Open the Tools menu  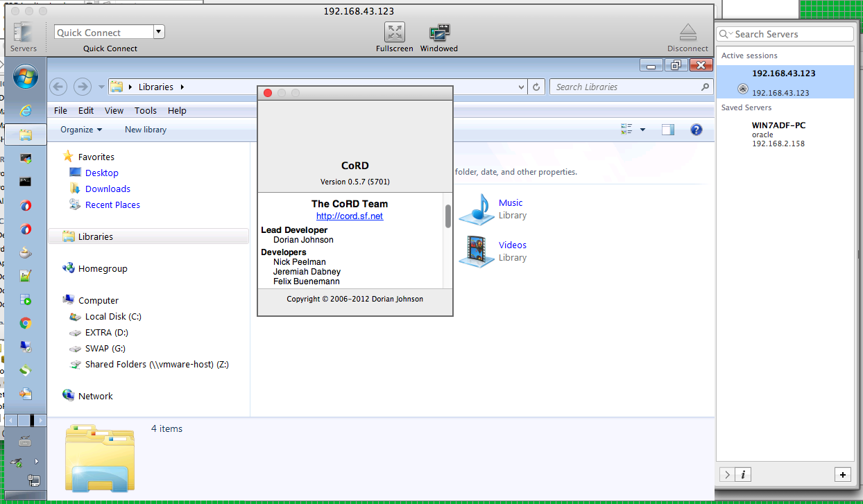[x=146, y=110]
